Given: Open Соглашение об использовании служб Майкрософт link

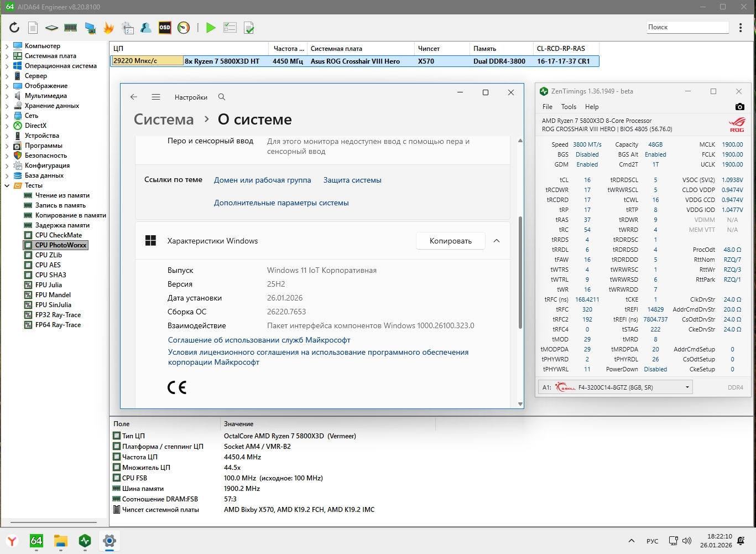Looking at the screenshot, I should pyautogui.click(x=259, y=340).
